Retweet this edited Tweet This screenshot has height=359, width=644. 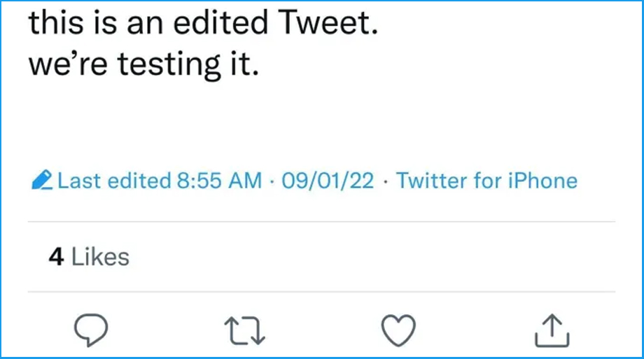pyautogui.click(x=244, y=329)
